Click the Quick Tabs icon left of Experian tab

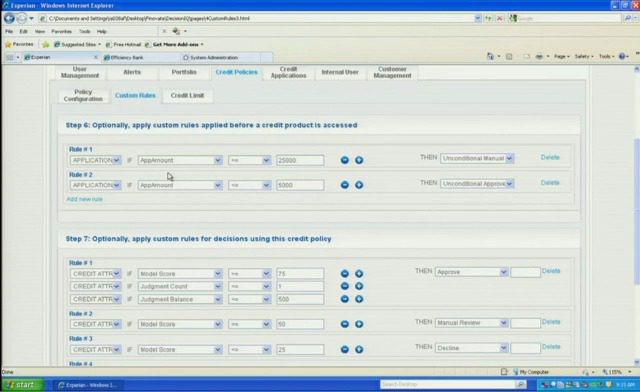point(10,58)
